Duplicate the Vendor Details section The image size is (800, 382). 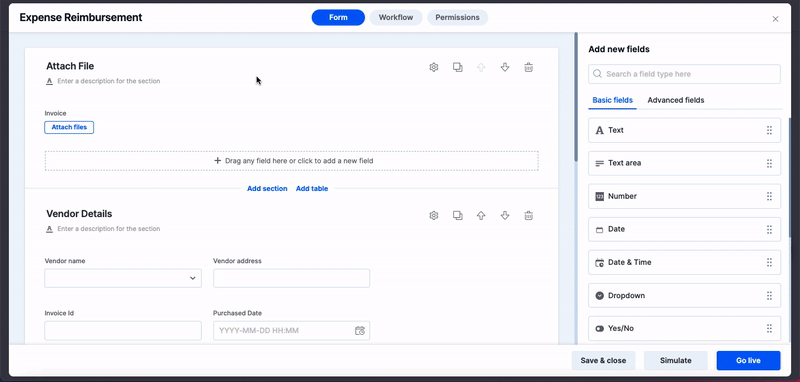458,215
